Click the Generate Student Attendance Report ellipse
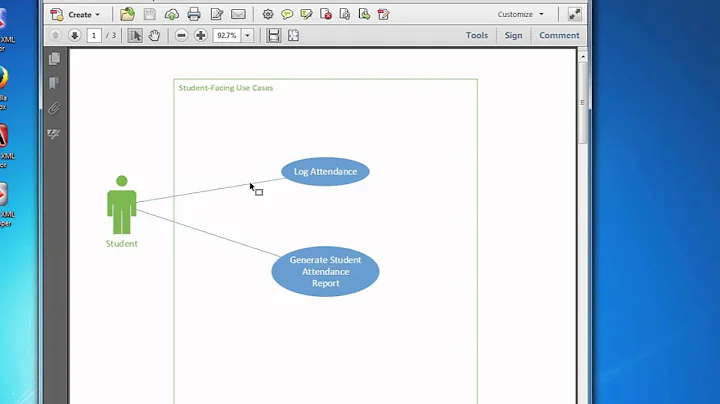This screenshot has width=720, height=404. coord(326,271)
